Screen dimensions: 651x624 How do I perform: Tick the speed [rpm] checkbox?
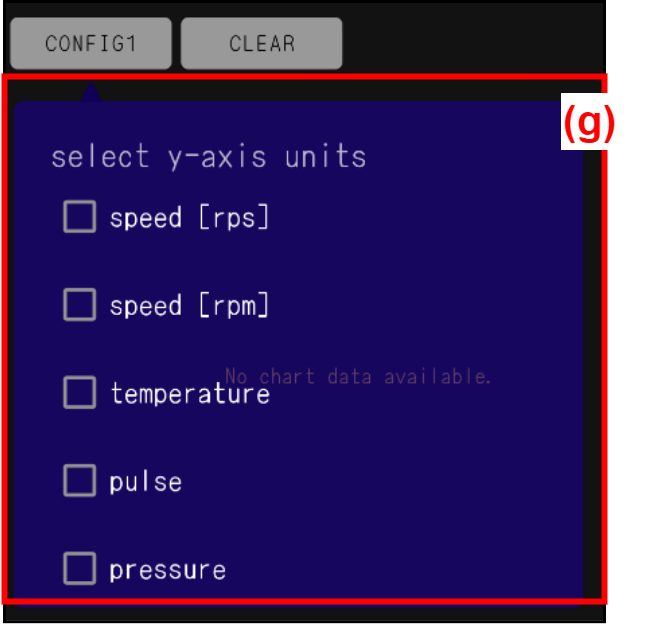coord(80,304)
